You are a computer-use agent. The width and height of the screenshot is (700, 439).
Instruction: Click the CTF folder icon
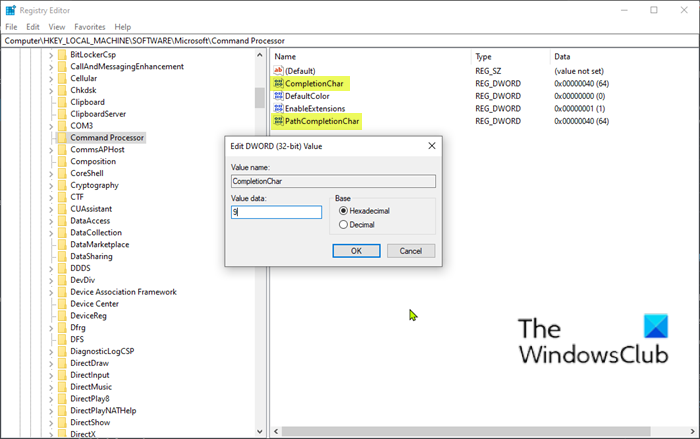(x=62, y=197)
